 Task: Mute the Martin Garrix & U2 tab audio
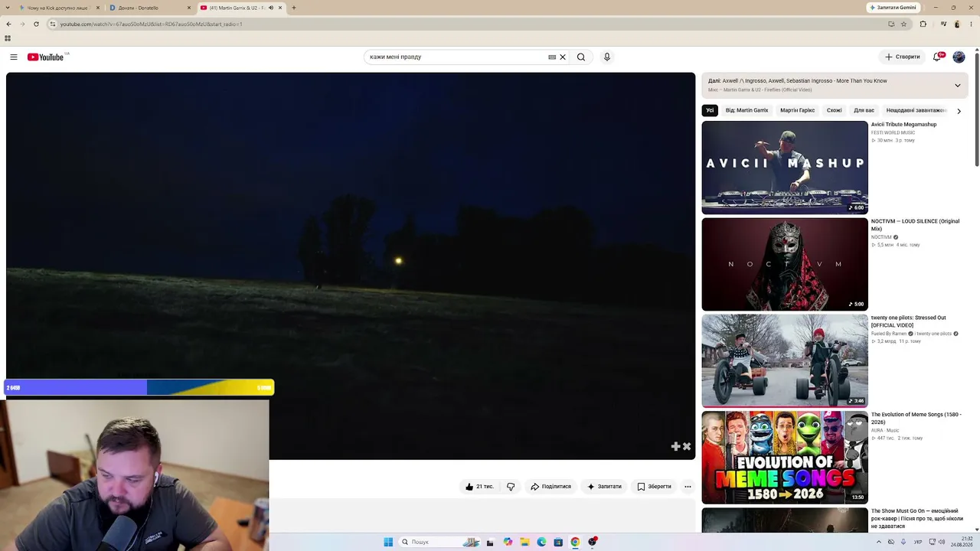point(270,8)
